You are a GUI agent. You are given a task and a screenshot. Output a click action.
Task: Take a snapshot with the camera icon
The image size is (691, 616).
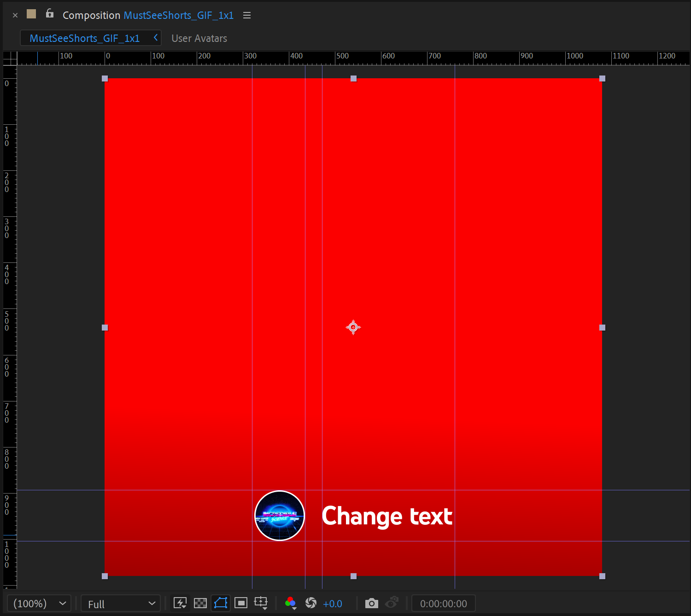(x=371, y=603)
